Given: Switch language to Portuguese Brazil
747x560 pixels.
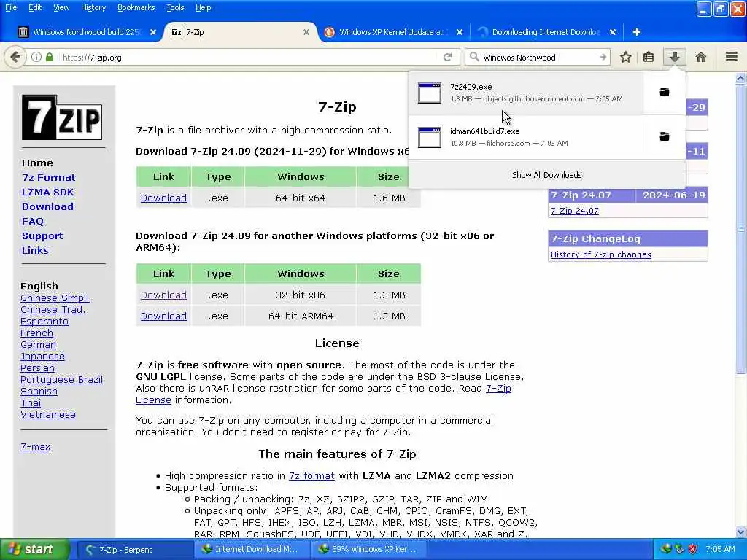Looking at the screenshot, I should click(61, 379).
